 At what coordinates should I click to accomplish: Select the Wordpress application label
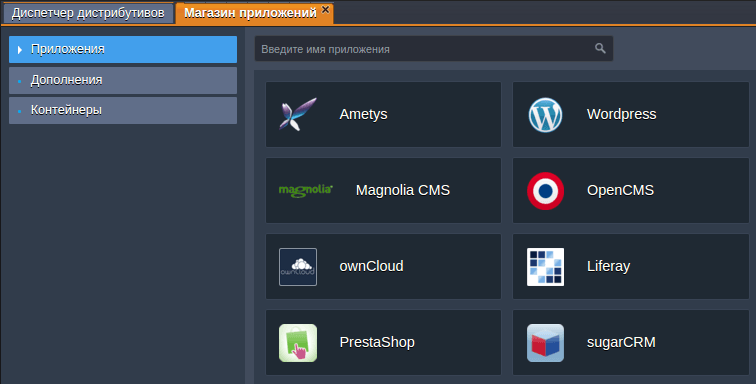click(621, 114)
